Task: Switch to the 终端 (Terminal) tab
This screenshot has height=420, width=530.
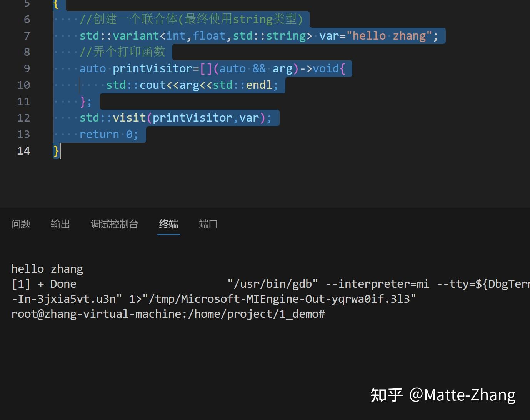Action: click(168, 224)
